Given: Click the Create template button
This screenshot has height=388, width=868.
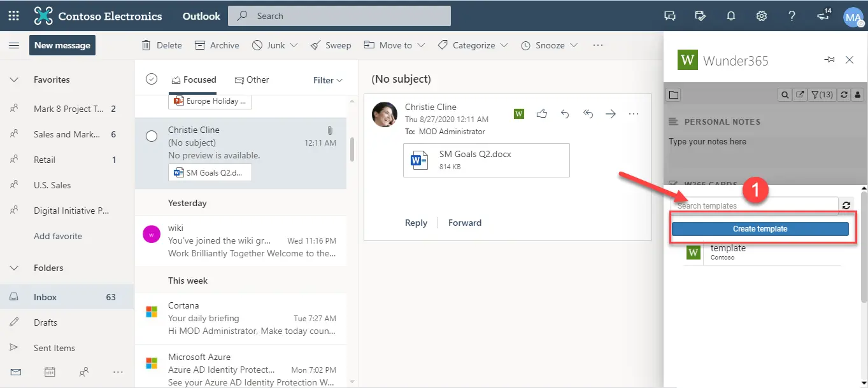Looking at the screenshot, I should (760, 229).
